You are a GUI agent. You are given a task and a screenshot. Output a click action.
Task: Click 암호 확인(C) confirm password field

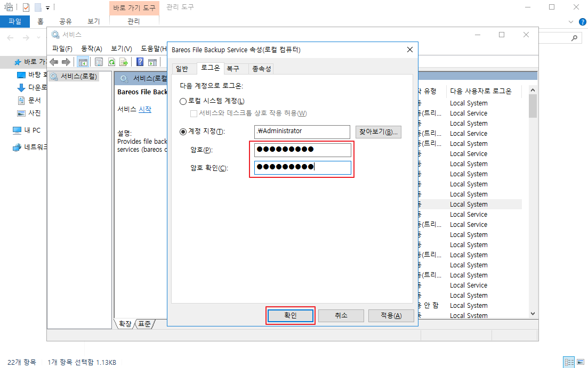click(x=303, y=168)
